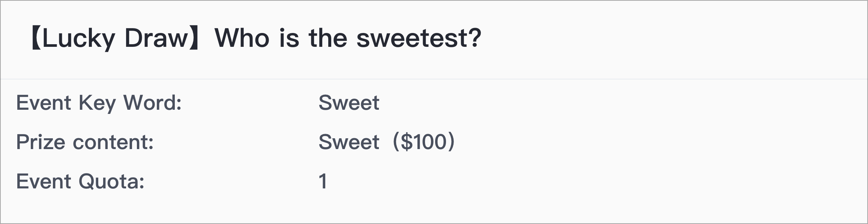The height and width of the screenshot is (224, 868).
Task: Click the 'Event Quota:' label
Action: tap(80, 181)
